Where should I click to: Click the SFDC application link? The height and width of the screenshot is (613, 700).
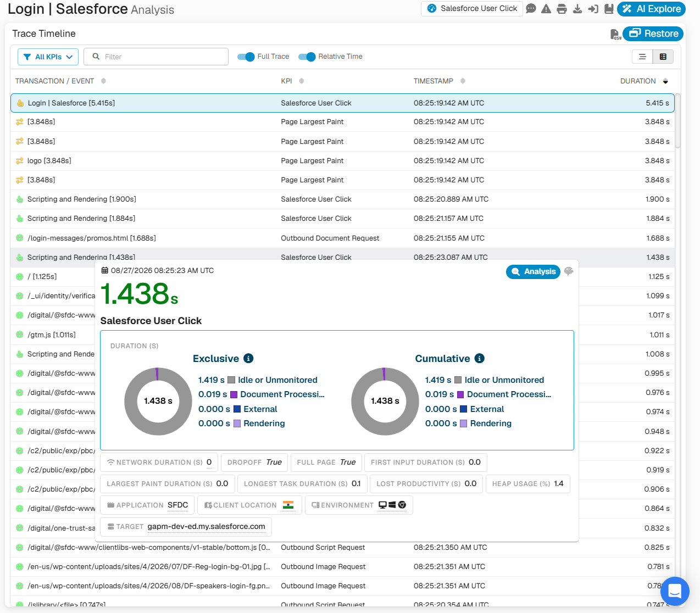[177, 505]
